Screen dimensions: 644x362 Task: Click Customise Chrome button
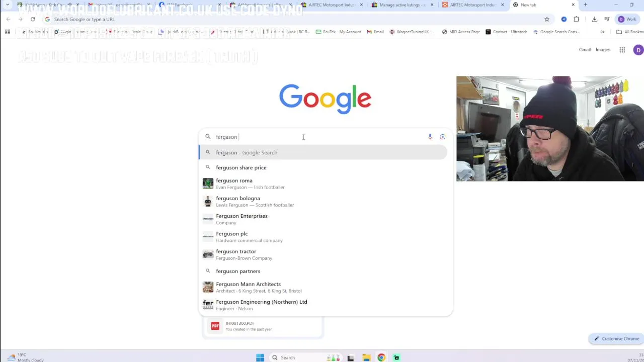pyautogui.click(x=616, y=338)
